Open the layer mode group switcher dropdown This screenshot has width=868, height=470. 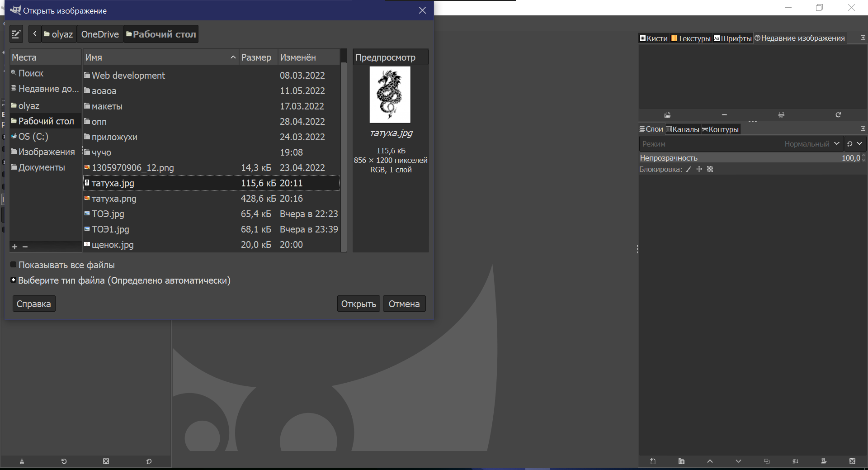click(854, 144)
